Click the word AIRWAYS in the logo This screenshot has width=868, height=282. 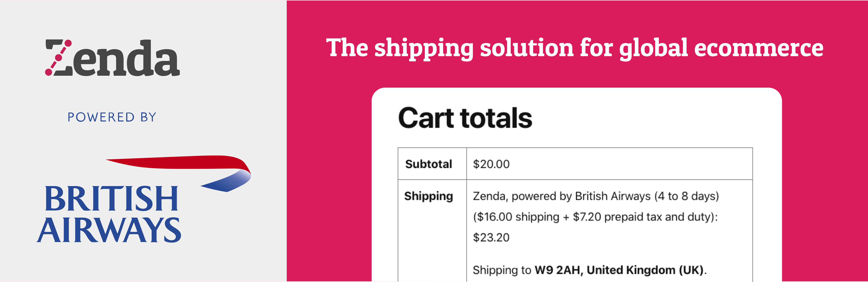pos(109,230)
